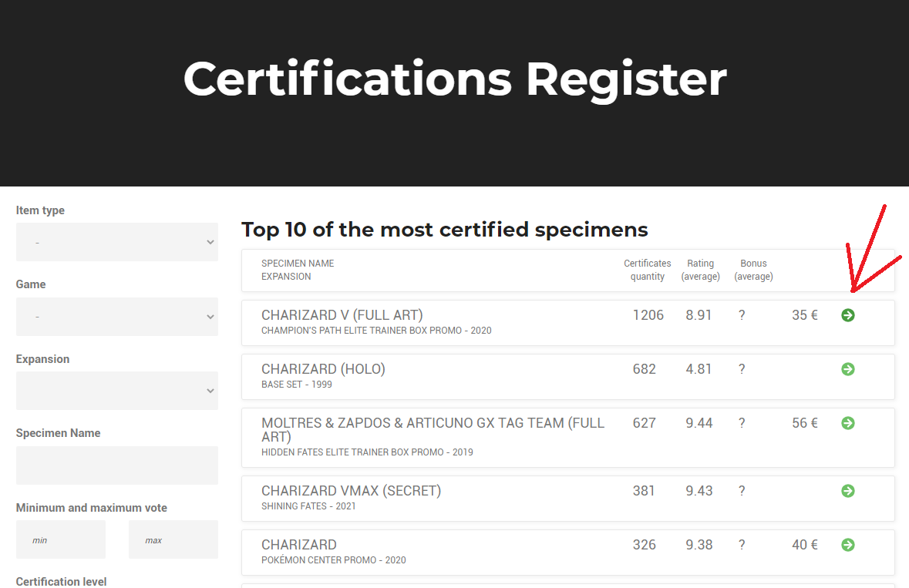This screenshot has width=909, height=588.
Task: Click the Certification level label
Action: [x=62, y=582]
